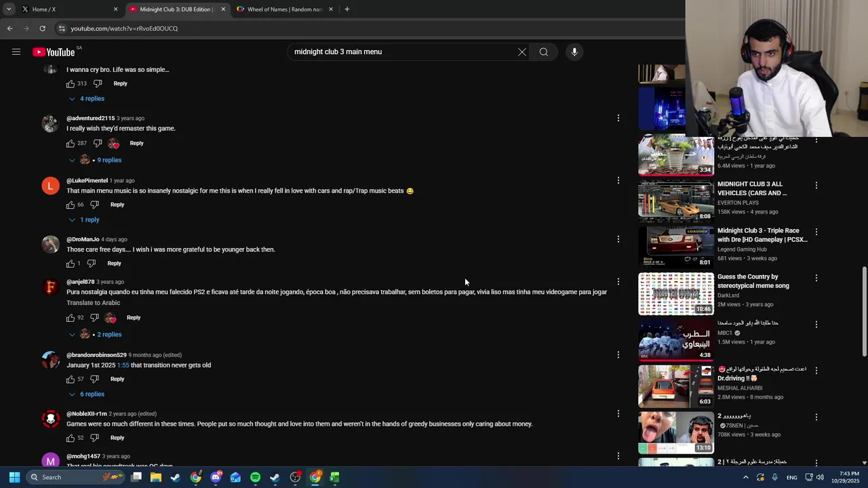Open options menu for @LukePimentel comment
Screen dimensions: 868x488
pyautogui.click(x=618, y=180)
